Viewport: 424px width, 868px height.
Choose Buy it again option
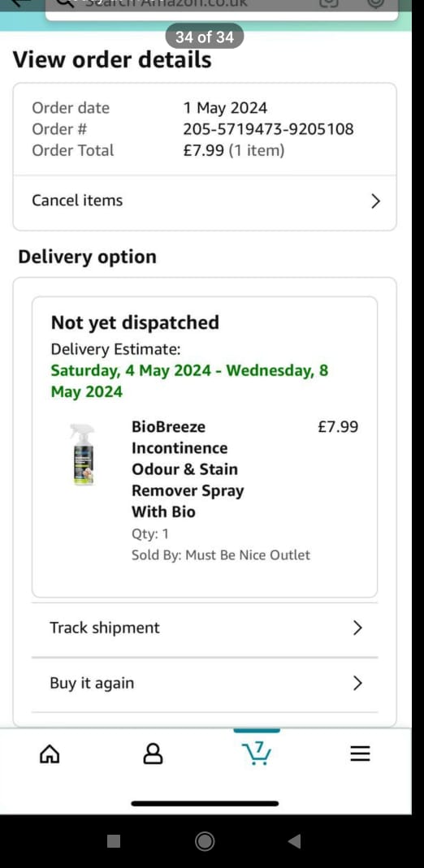(x=205, y=684)
